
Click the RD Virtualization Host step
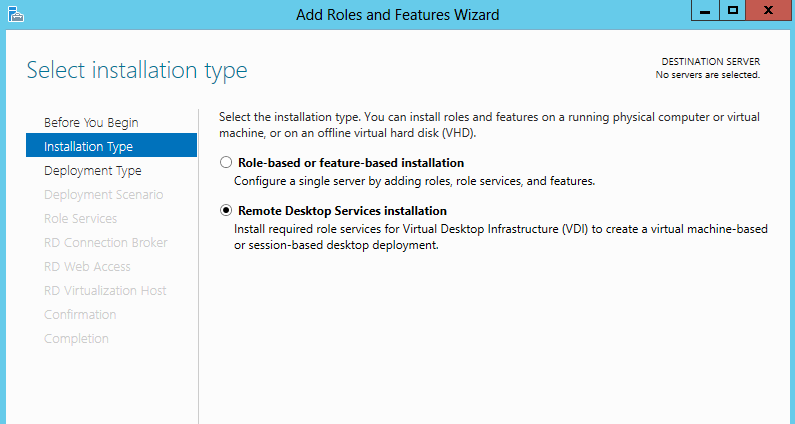[x=105, y=291]
